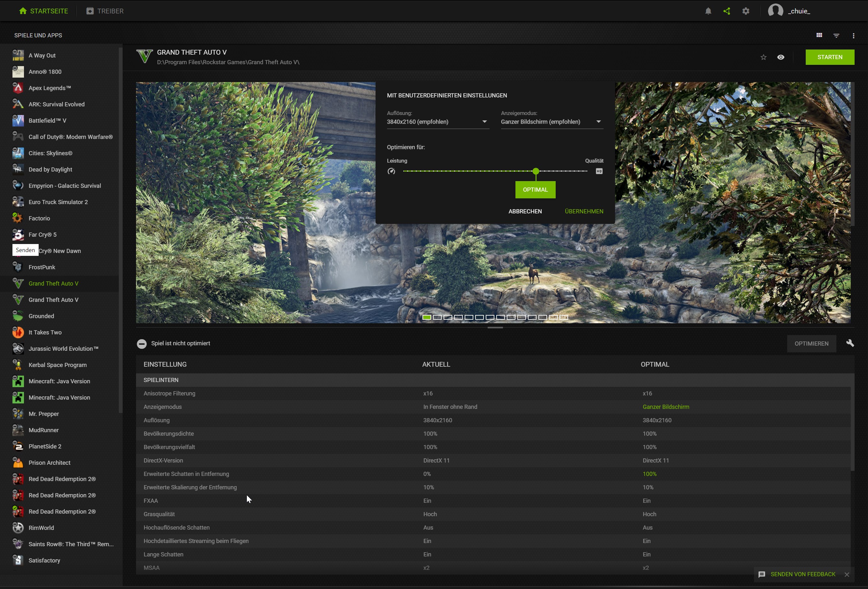Click the Grand Theft Auto V header logo
The width and height of the screenshot is (868, 589).
coord(145,57)
